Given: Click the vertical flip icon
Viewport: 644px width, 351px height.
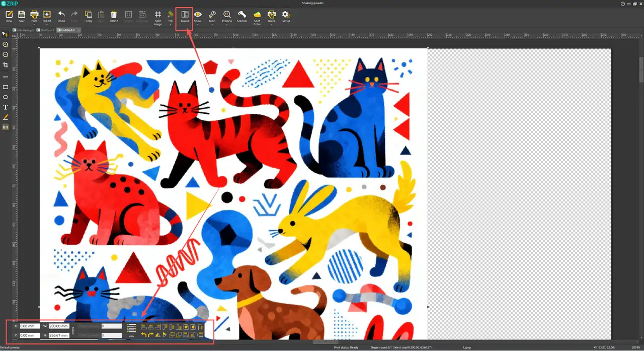Looking at the screenshot, I should click(x=165, y=335).
